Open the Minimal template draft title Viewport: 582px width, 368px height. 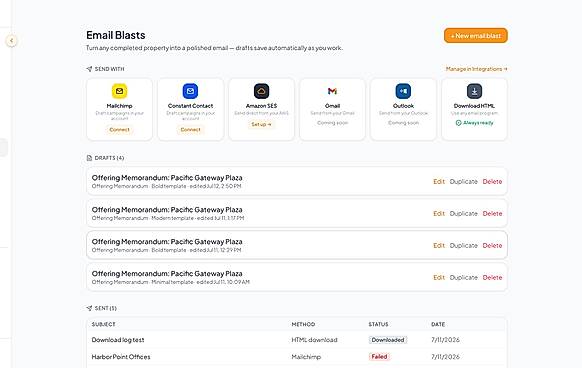point(167,274)
